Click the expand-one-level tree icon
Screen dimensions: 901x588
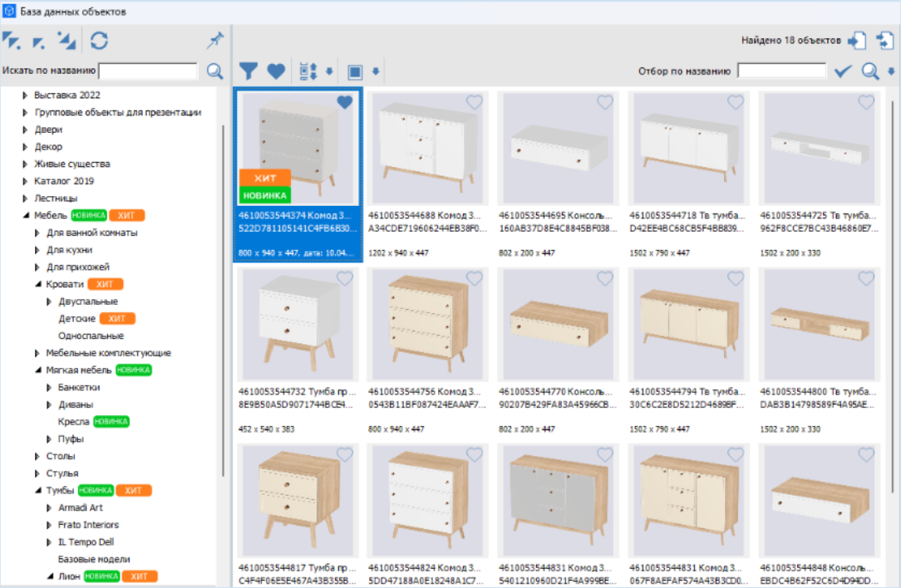tap(38, 42)
